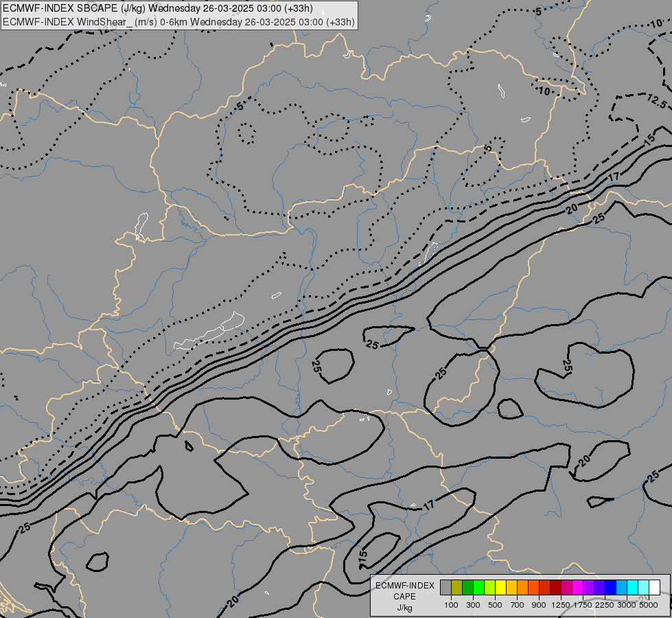Click the legend value 1250
The height and width of the screenshot is (618, 672).
coord(561,605)
